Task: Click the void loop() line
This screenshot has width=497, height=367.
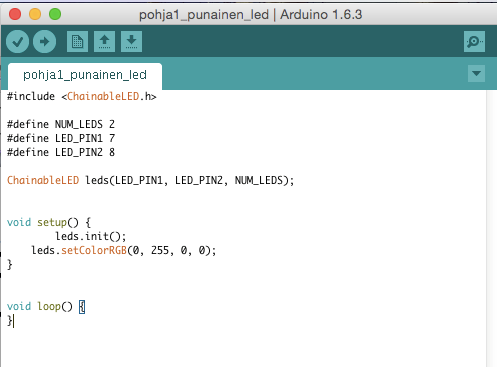Action: (x=46, y=306)
